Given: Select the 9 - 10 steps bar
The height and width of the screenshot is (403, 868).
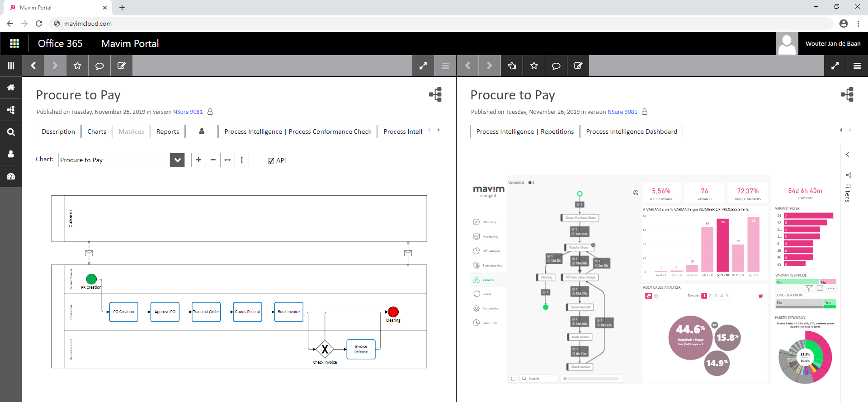Looking at the screenshot, I should pyautogui.click(x=723, y=245).
